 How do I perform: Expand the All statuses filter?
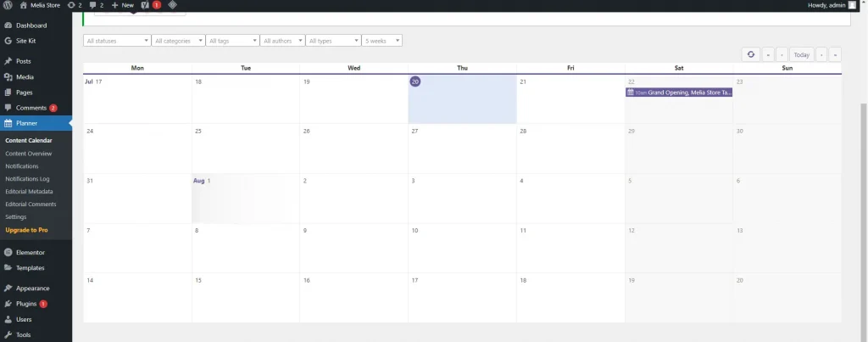117,41
